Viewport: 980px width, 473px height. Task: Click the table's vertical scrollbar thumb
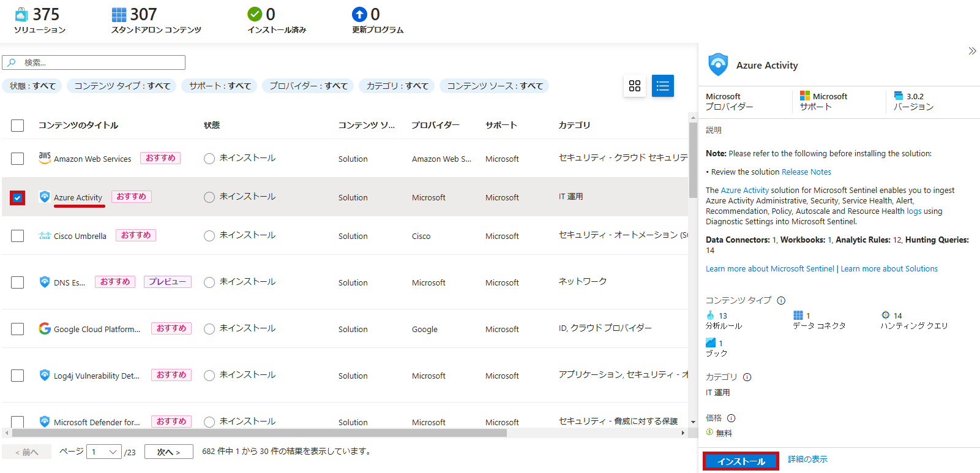(693, 159)
